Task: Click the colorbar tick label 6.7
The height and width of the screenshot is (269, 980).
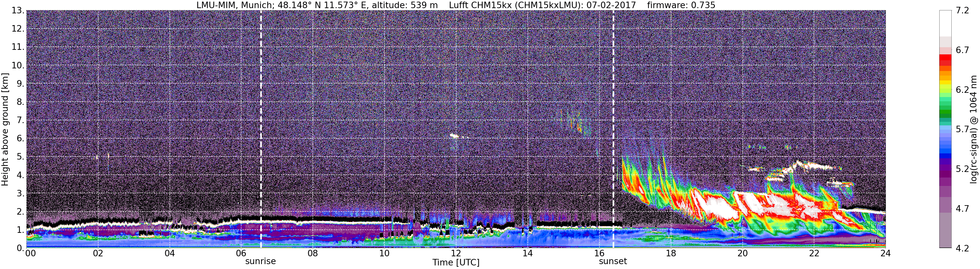Action: [x=962, y=50]
